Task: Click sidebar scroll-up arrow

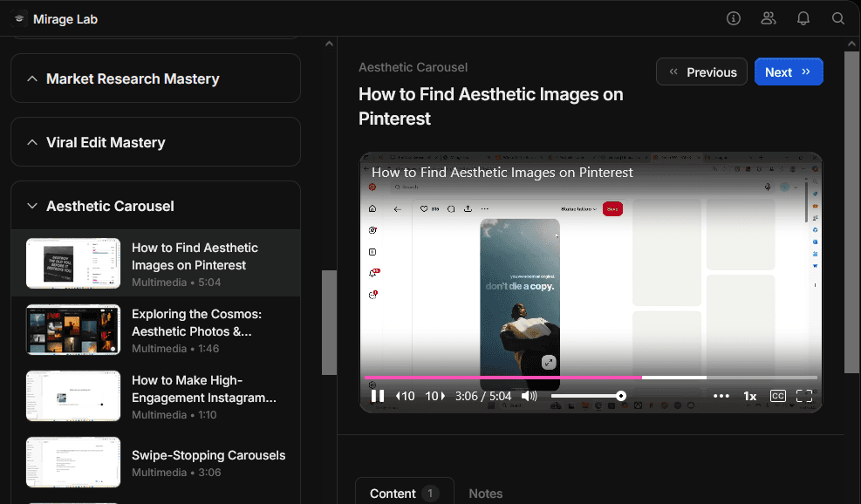Action: coord(329,44)
